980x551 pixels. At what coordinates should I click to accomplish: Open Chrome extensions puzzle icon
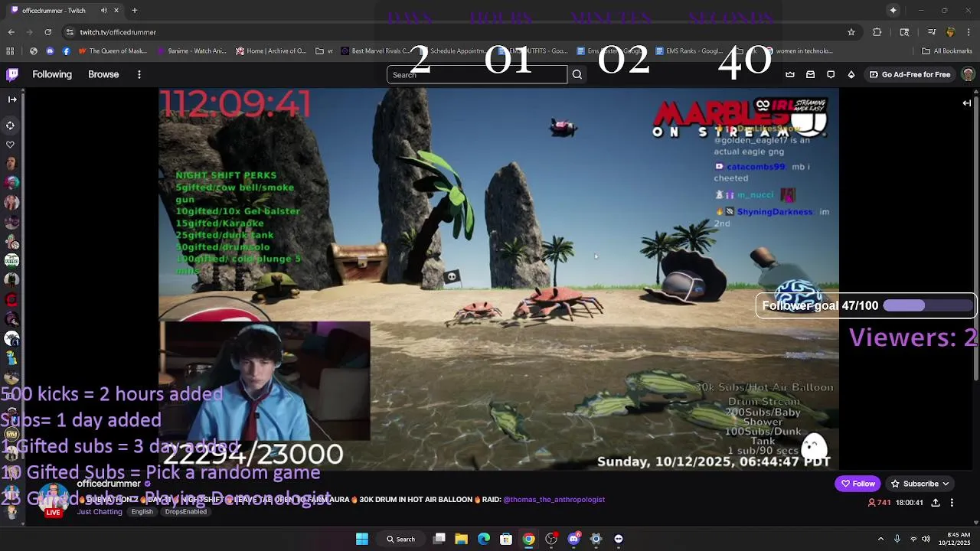coord(877,32)
